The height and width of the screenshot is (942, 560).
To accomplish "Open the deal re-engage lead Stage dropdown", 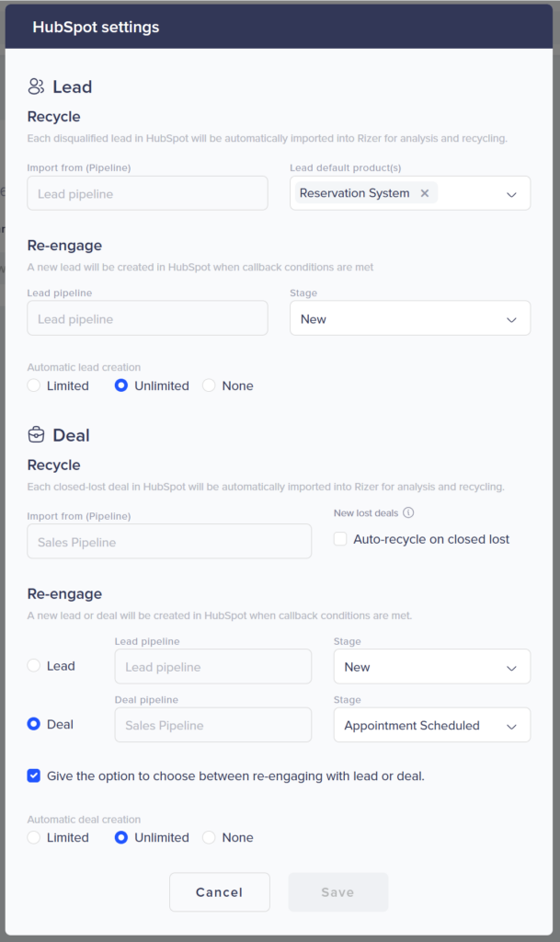I will coord(432,667).
